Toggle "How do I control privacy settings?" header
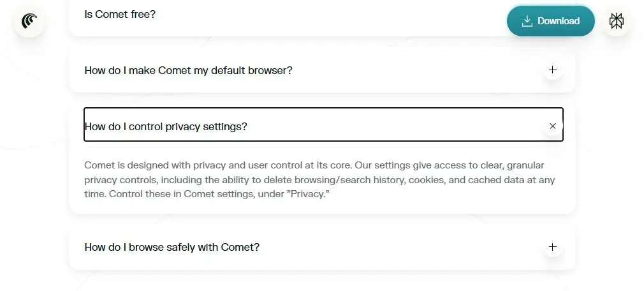Image resolution: width=644 pixels, height=291 pixels. coord(166,126)
